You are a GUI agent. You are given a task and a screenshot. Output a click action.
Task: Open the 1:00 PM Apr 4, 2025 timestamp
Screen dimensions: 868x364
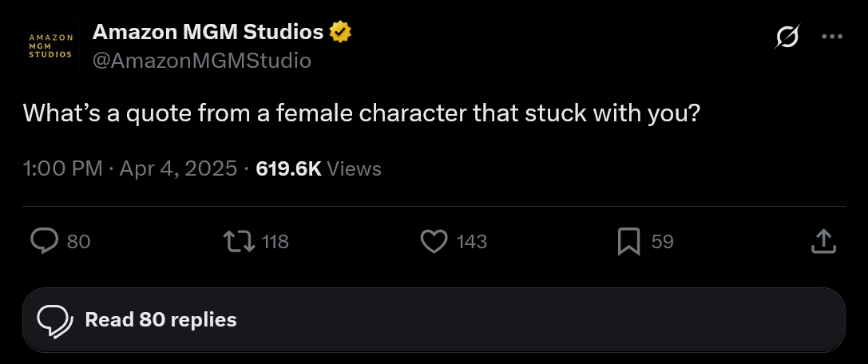click(130, 168)
